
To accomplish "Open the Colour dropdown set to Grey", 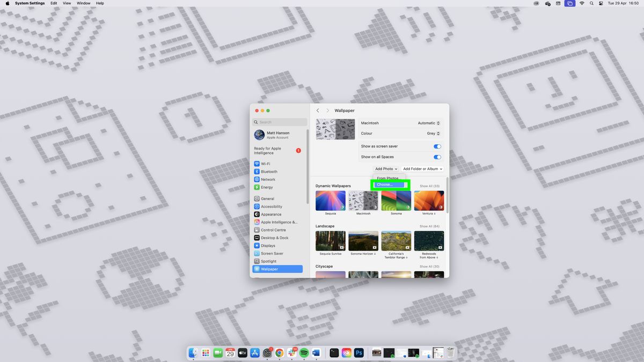I will pos(432,133).
